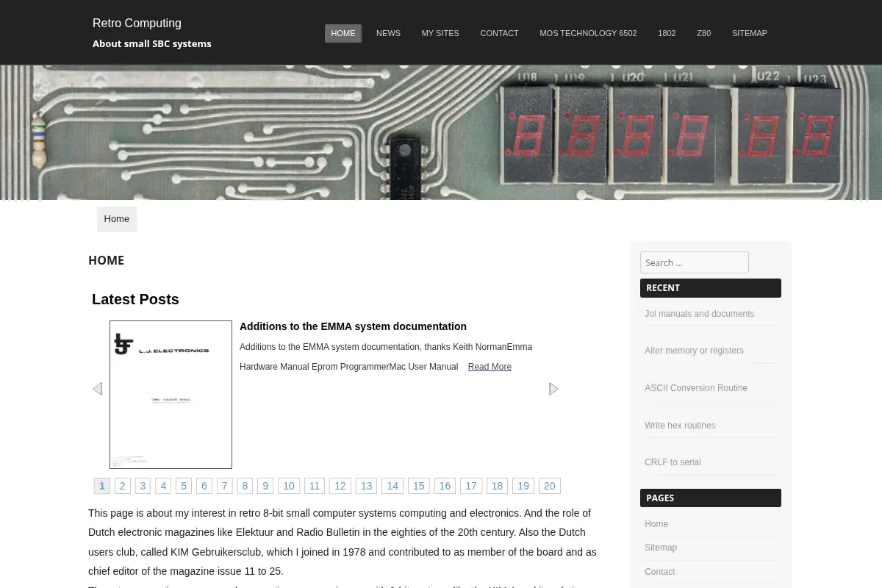The image size is (882, 588).
Task: Go to slider page 12
Action: pos(340,486)
